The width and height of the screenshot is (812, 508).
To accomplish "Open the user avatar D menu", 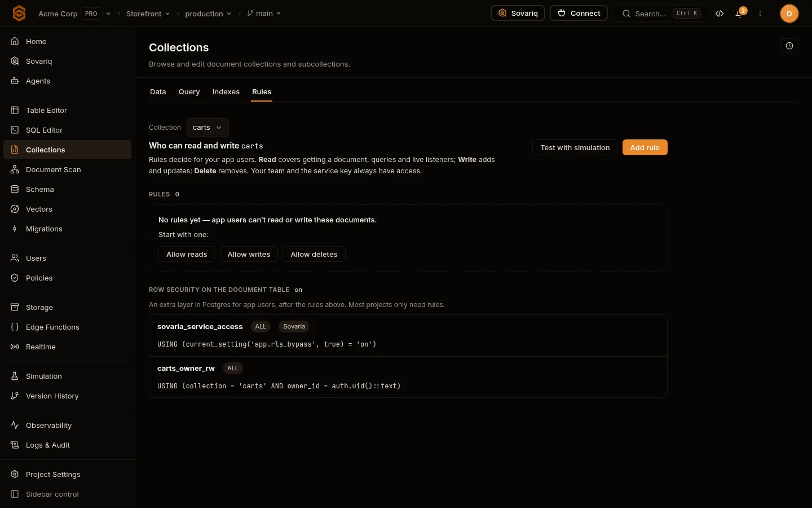I will (x=789, y=14).
